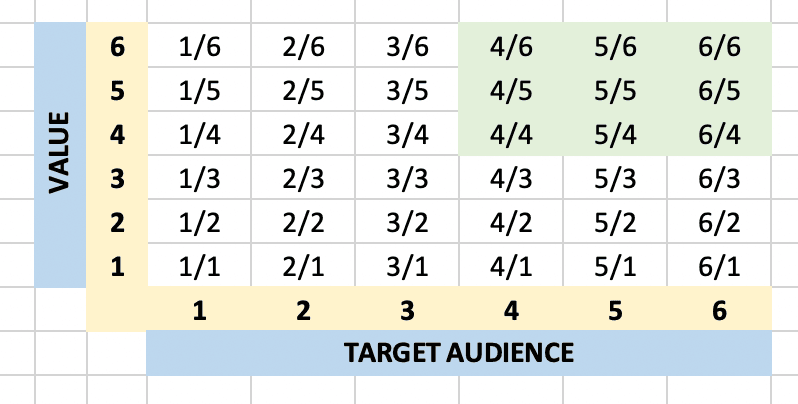
Task: Click the green cell showing 6/6
Action: (x=719, y=47)
